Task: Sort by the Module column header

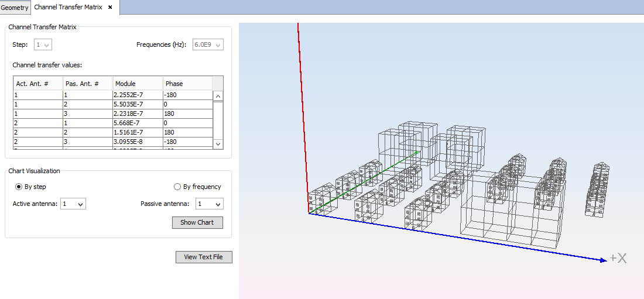Action: tap(138, 84)
